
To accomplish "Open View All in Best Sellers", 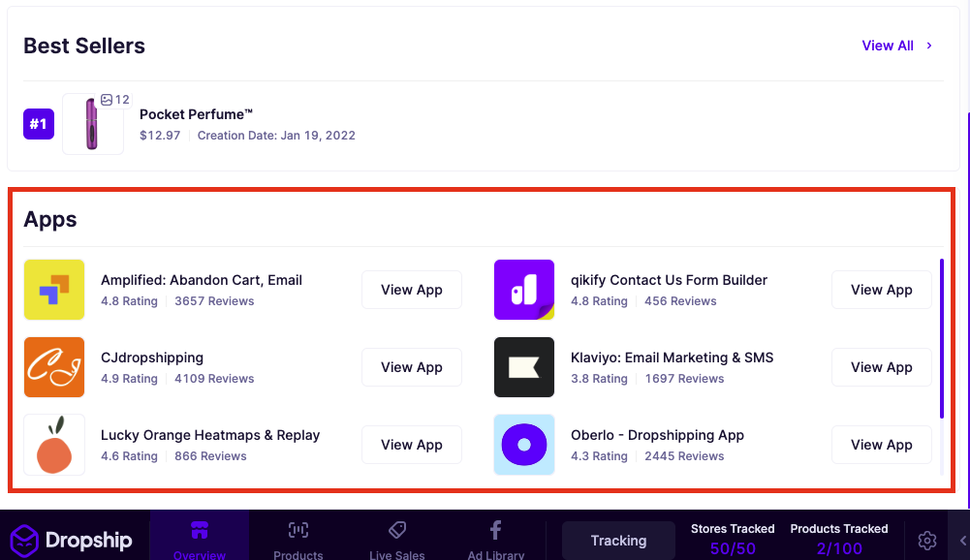I will (x=888, y=46).
